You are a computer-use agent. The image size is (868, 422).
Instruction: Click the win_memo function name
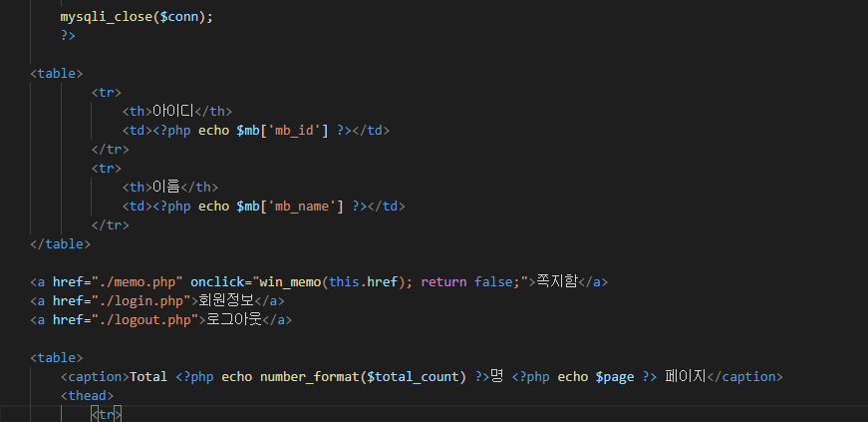pyautogui.click(x=290, y=281)
